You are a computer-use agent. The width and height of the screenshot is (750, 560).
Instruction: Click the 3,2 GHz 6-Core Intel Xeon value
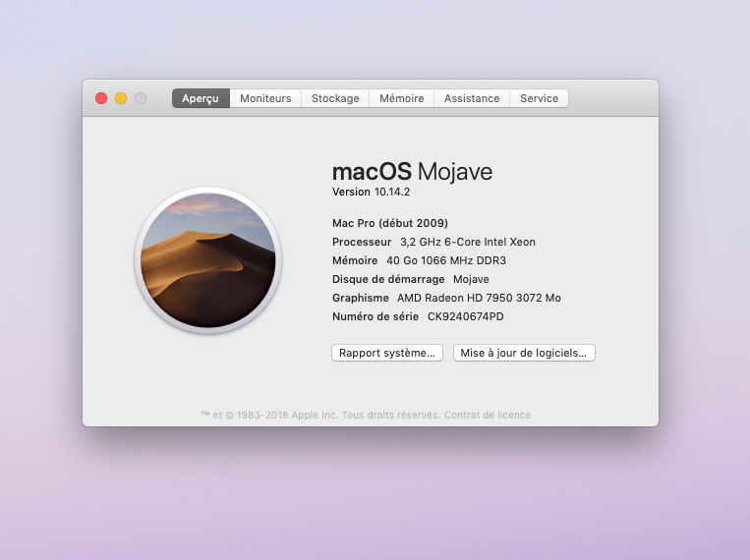(468, 242)
